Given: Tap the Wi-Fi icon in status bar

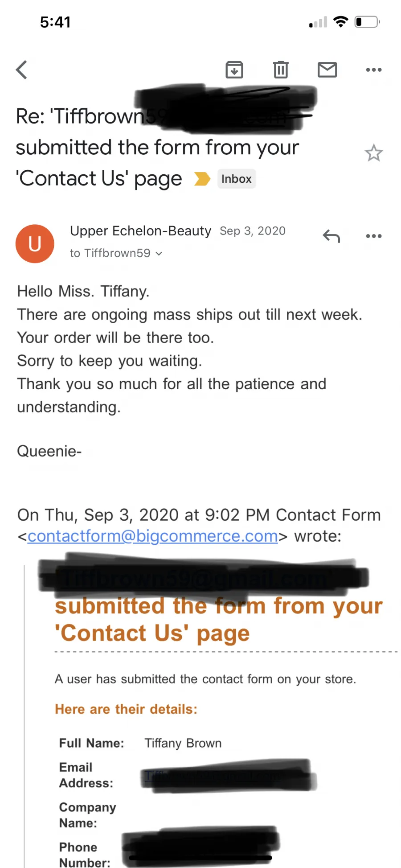Looking at the screenshot, I should [340, 21].
